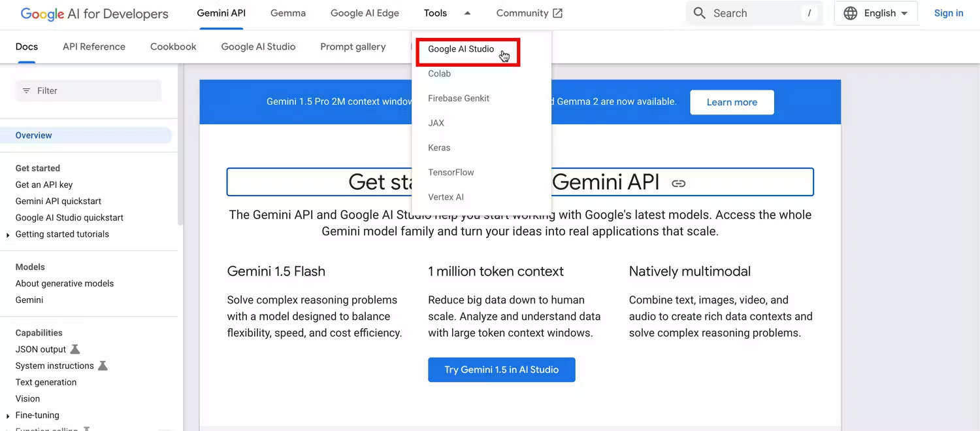The width and height of the screenshot is (980, 431).
Task: Open the Overview sidebar link
Action: pos(33,135)
